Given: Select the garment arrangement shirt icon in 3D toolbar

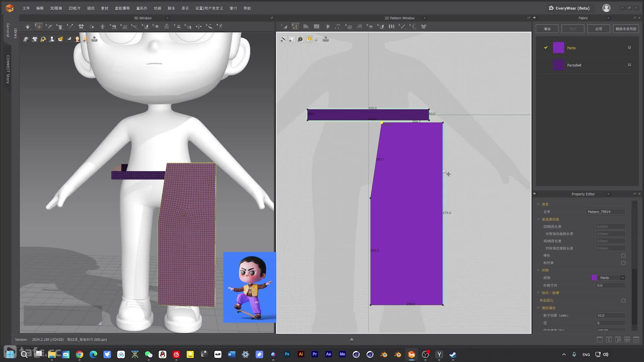Looking at the screenshot, I should point(81,26).
